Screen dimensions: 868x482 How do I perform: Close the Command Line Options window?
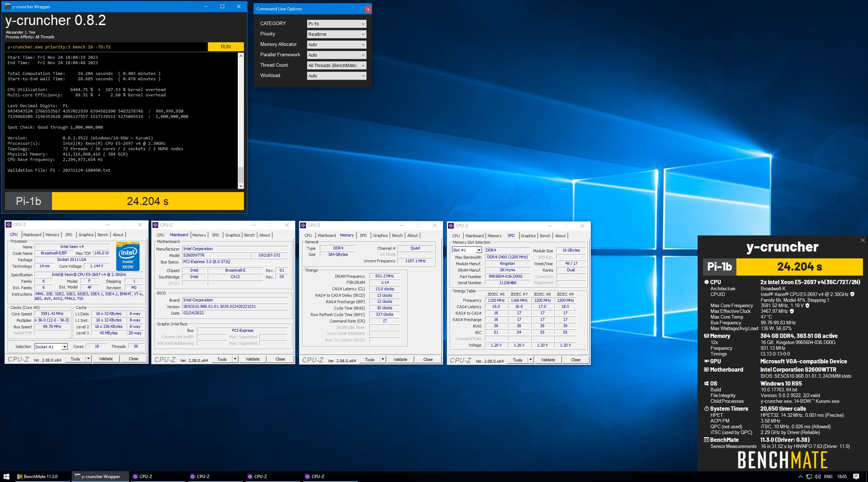point(368,9)
